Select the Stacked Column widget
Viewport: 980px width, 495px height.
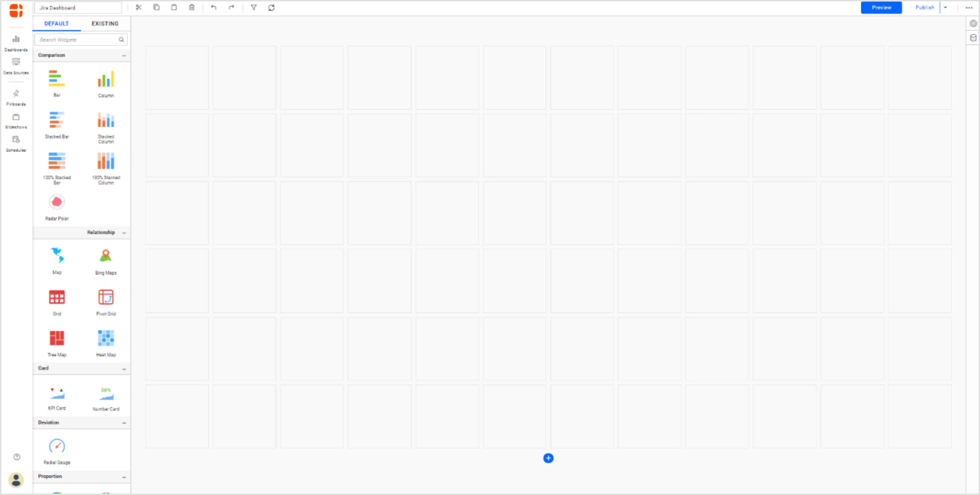(106, 120)
